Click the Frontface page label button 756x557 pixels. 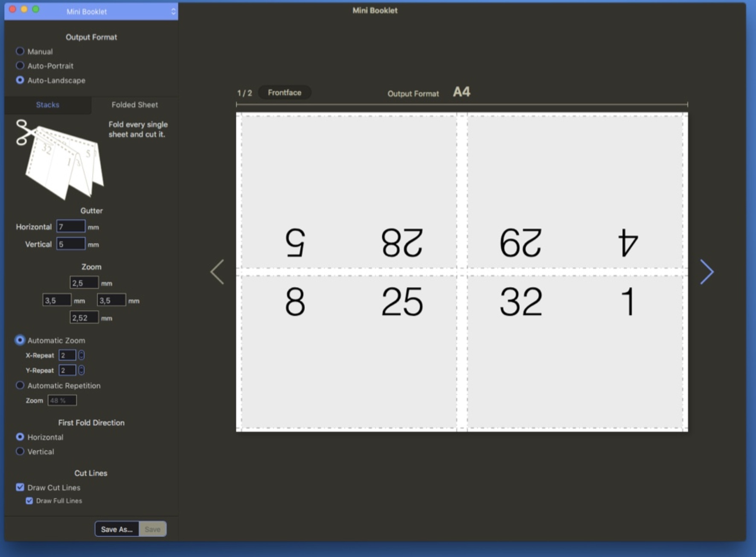[x=285, y=93]
